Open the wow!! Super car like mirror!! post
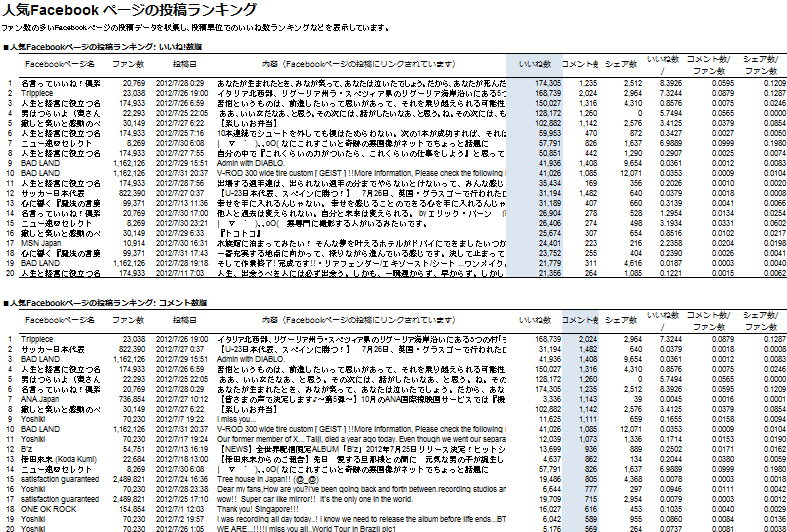The image size is (787, 532). pos(315,499)
